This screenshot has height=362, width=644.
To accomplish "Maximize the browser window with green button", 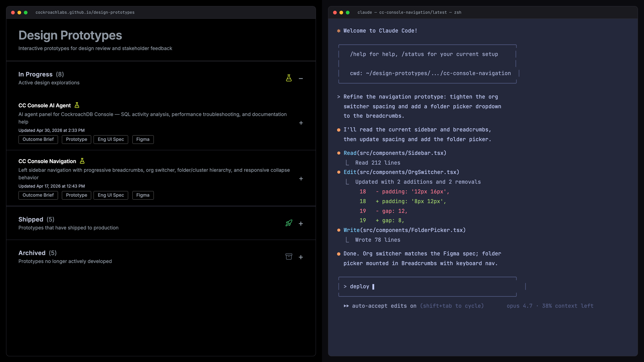I will [25, 13].
